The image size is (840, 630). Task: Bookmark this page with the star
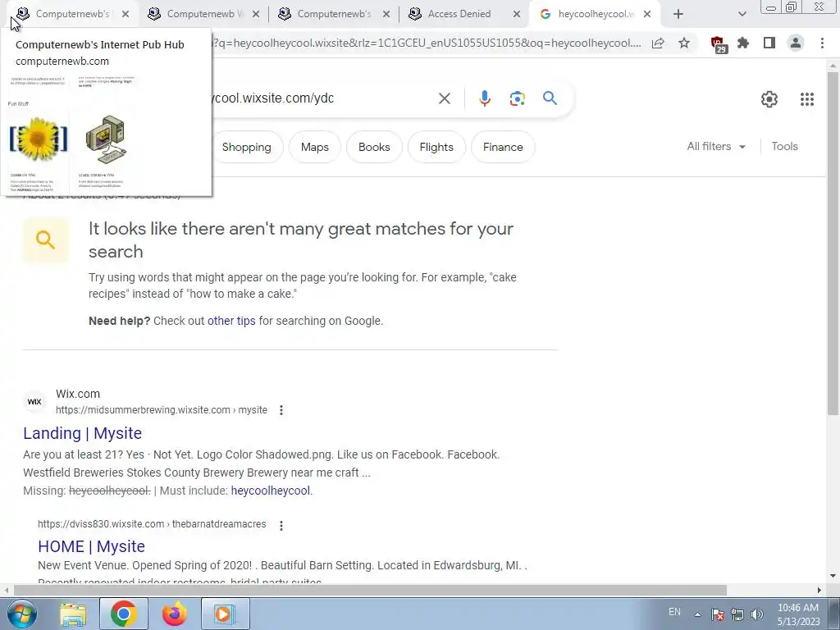(x=684, y=43)
